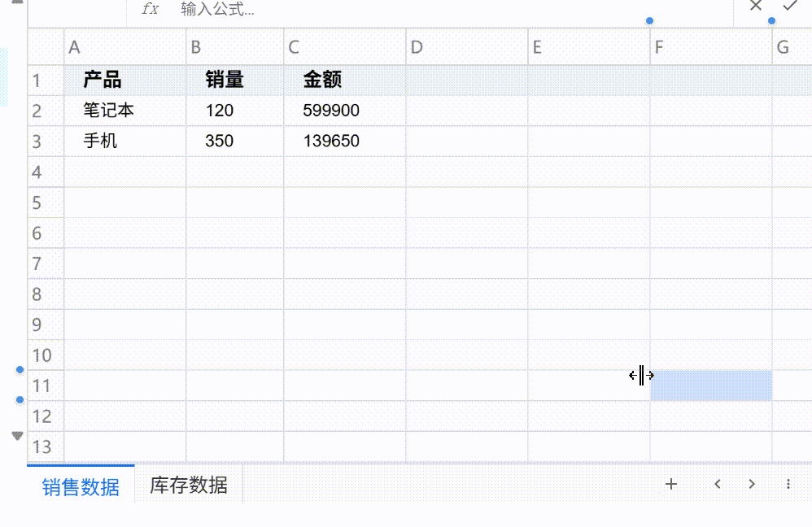
Task: Select row 8 header
Action: [46, 294]
